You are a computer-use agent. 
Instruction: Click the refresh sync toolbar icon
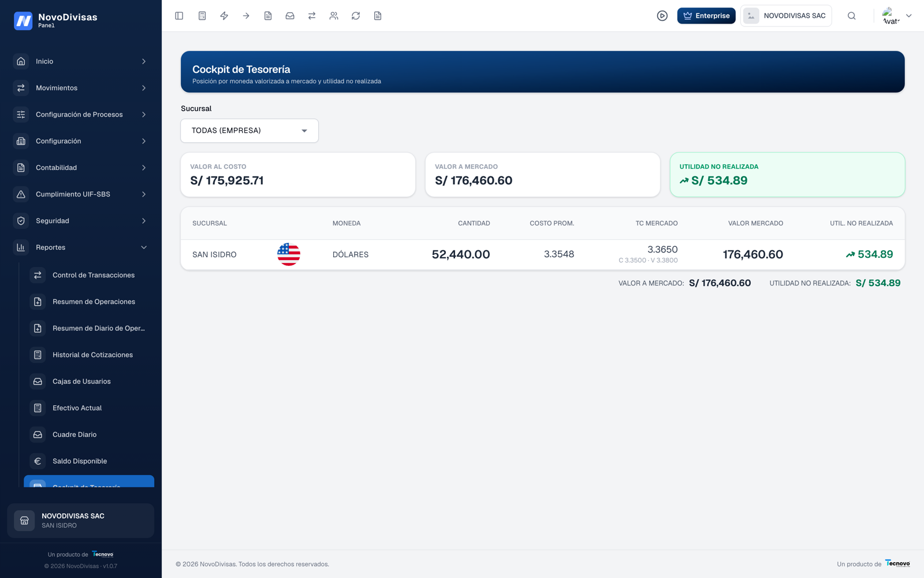[x=356, y=16]
